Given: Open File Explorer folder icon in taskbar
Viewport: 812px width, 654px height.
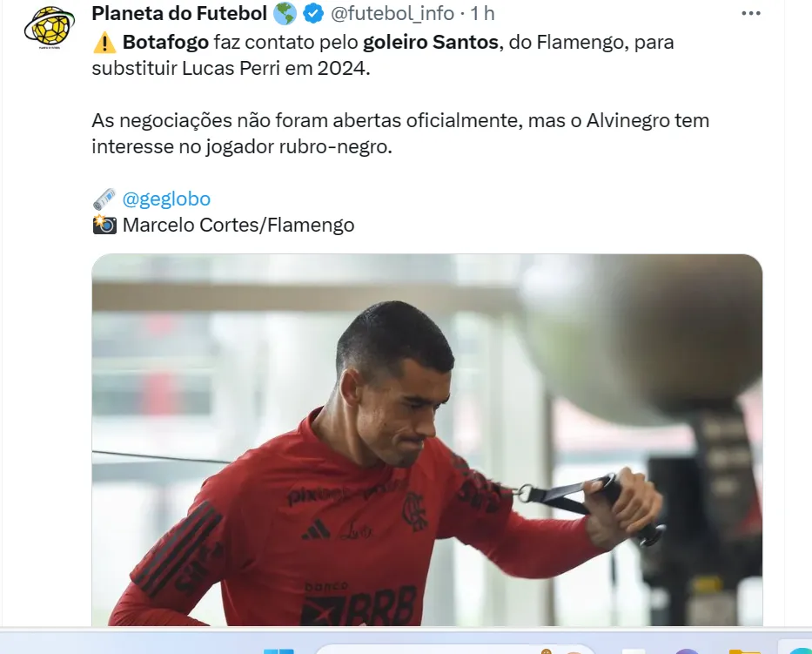Looking at the screenshot, I should click(x=745, y=651).
